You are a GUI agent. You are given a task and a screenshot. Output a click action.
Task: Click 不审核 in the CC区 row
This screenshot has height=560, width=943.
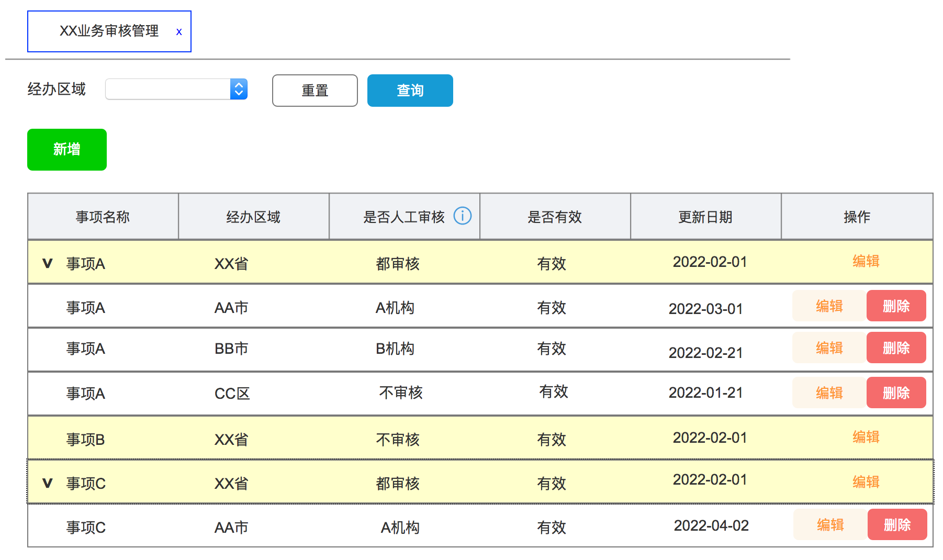coord(401,393)
